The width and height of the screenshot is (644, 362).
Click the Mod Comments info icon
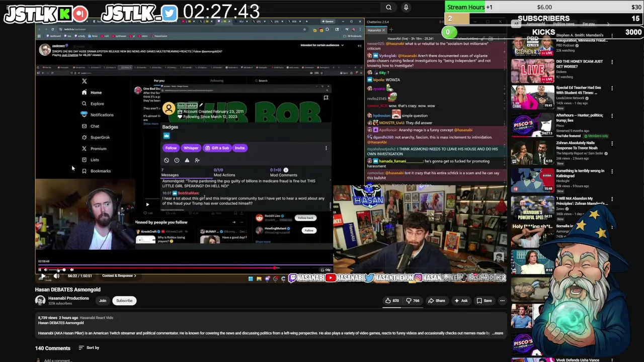(x=286, y=170)
